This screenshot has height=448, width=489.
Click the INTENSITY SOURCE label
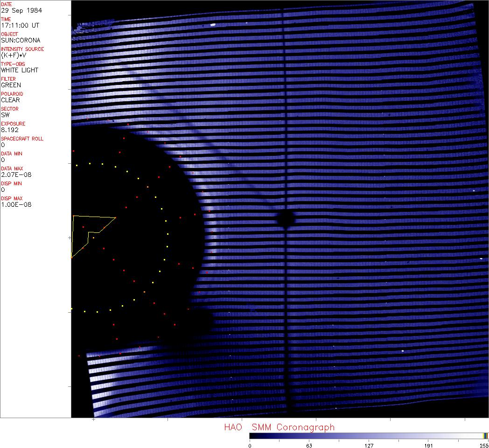point(22,49)
